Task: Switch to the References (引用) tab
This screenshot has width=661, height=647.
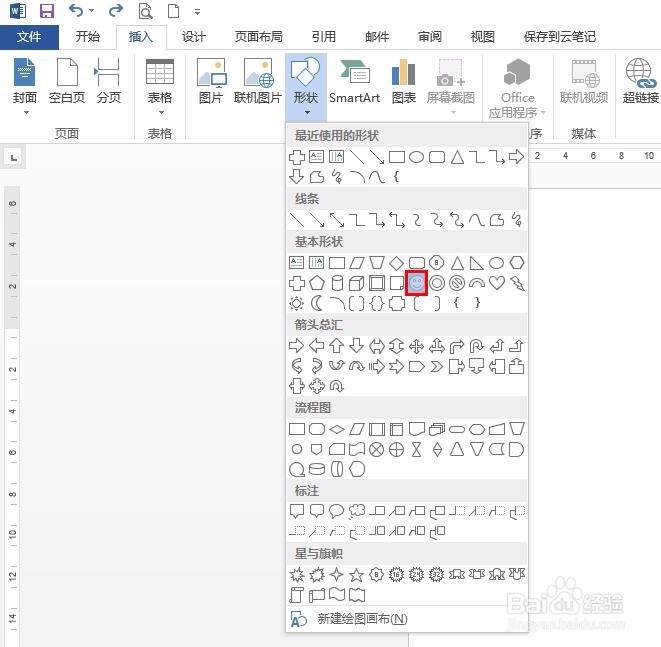Action: 324,37
